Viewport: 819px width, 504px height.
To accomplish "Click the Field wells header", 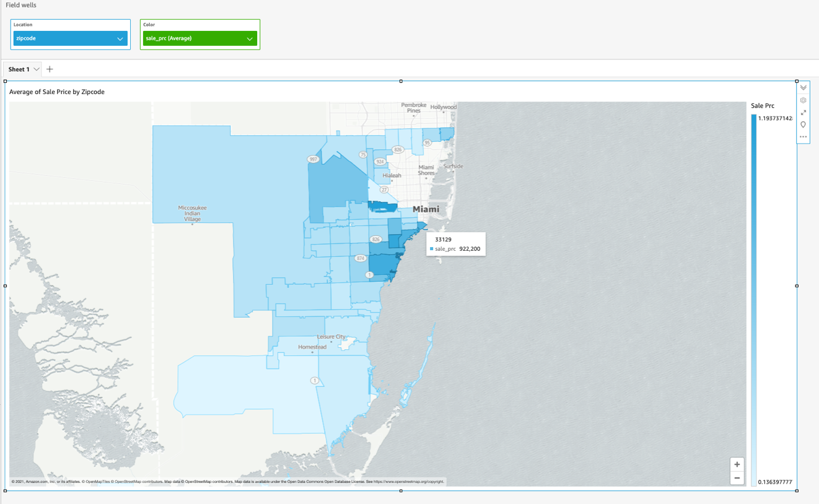I will pyautogui.click(x=21, y=5).
